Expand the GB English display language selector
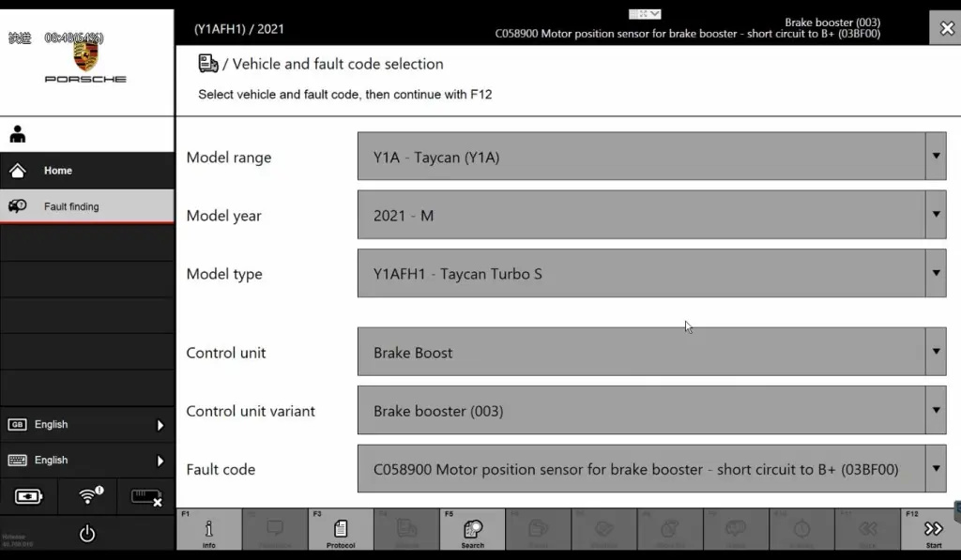This screenshot has height=560, width=961. click(x=86, y=425)
